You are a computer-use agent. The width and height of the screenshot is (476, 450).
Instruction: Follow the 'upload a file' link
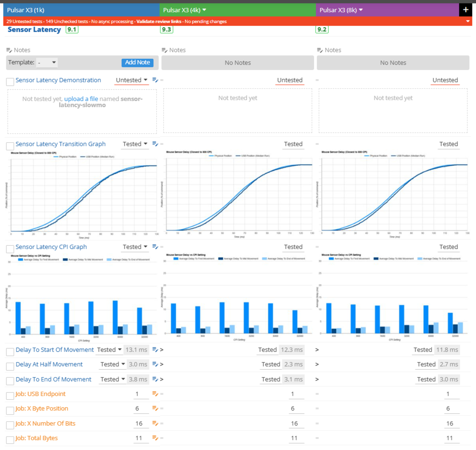coord(81,99)
